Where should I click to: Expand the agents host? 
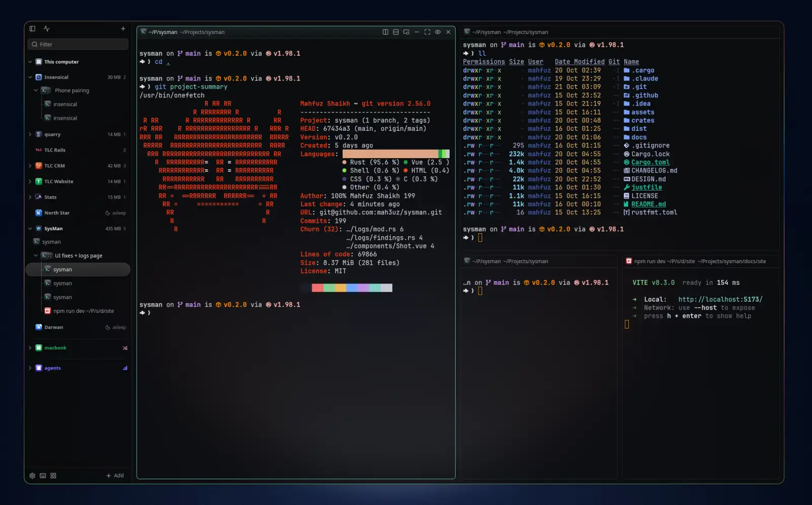30,368
